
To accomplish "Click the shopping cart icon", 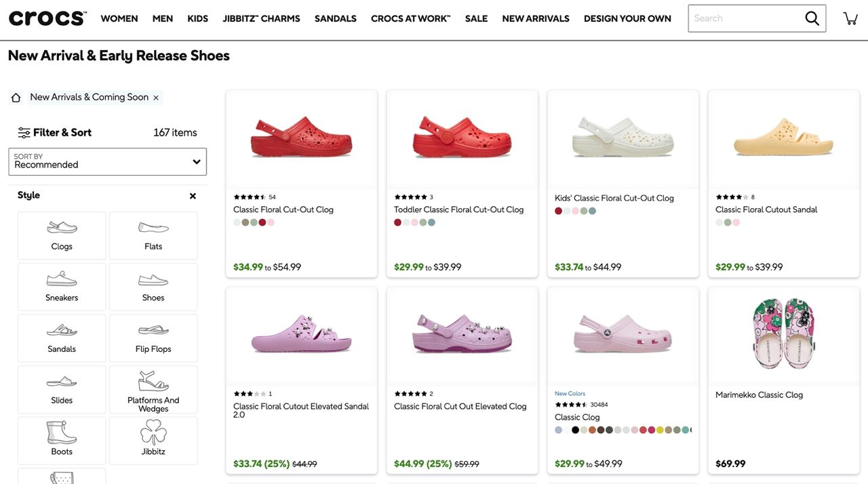I will pyautogui.click(x=850, y=18).
